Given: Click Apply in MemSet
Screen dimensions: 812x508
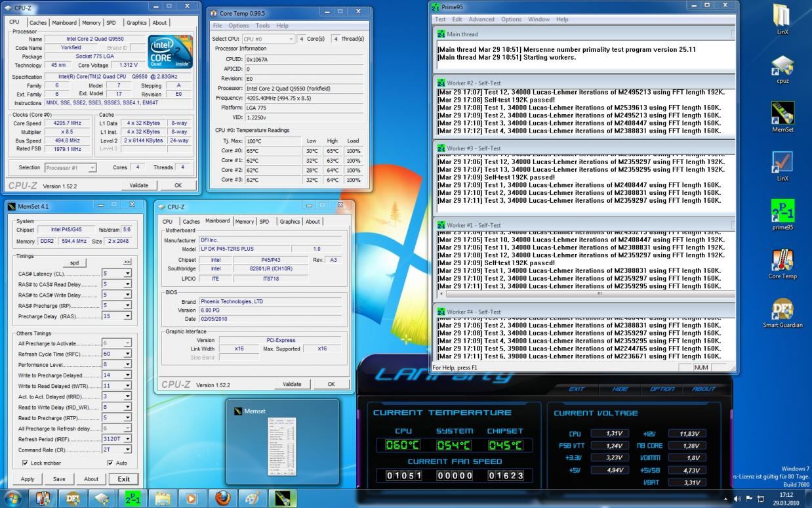Looking at the screenshot, I should (x=28, y=478).
